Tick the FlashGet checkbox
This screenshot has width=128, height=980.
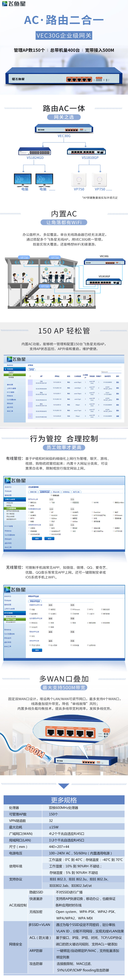pos(93,512)
